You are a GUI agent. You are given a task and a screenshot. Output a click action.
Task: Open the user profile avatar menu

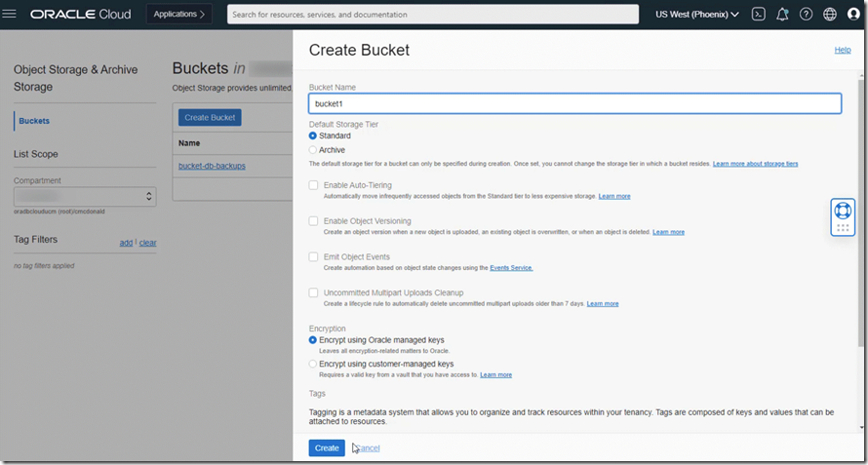pos(853,15)
